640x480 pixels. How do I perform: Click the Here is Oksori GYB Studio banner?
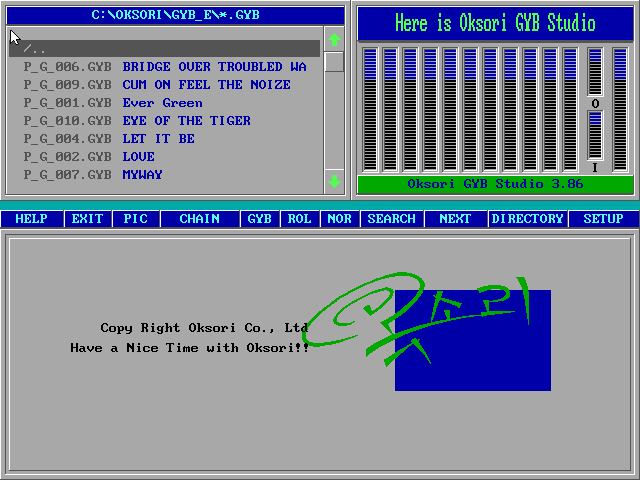[495, 23]
